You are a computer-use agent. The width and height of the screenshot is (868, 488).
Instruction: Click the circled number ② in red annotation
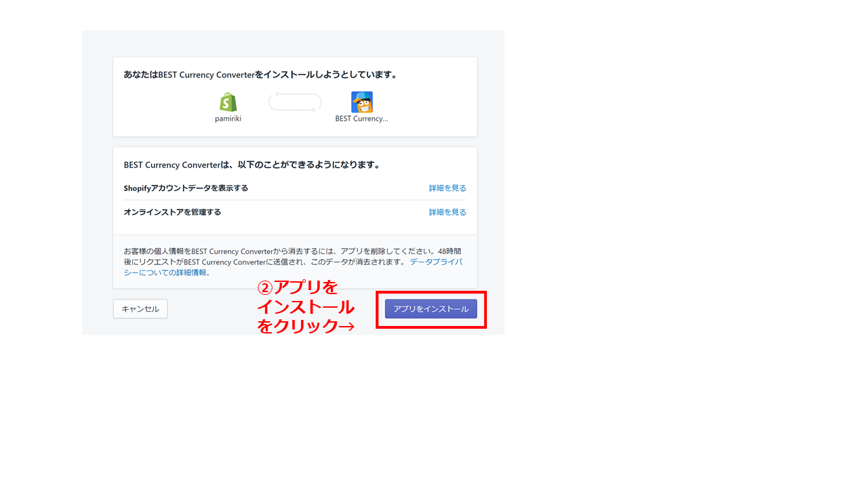(264, 288)
